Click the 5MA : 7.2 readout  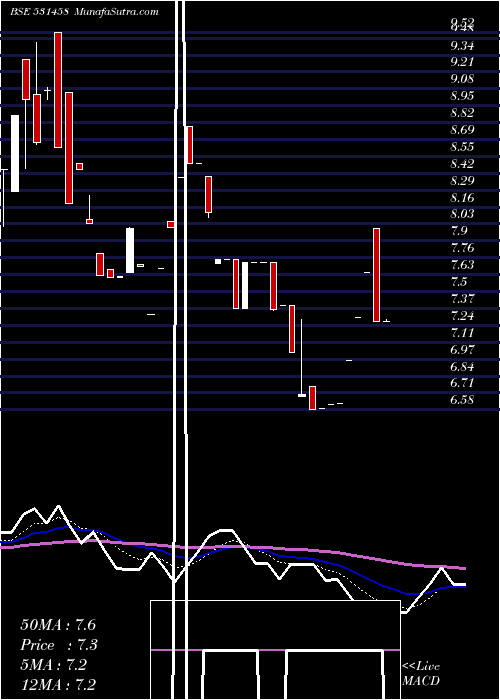(x=54, y=665)
